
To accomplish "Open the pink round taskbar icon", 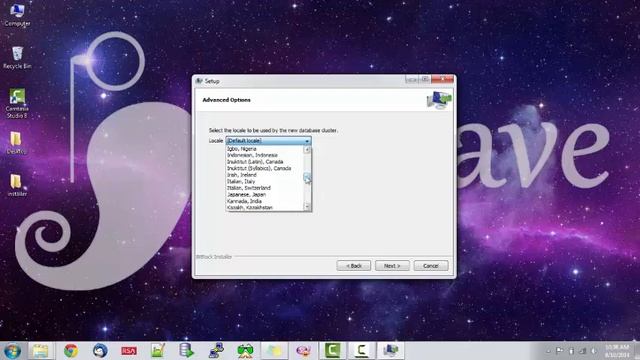I will (x=303, y=351).
